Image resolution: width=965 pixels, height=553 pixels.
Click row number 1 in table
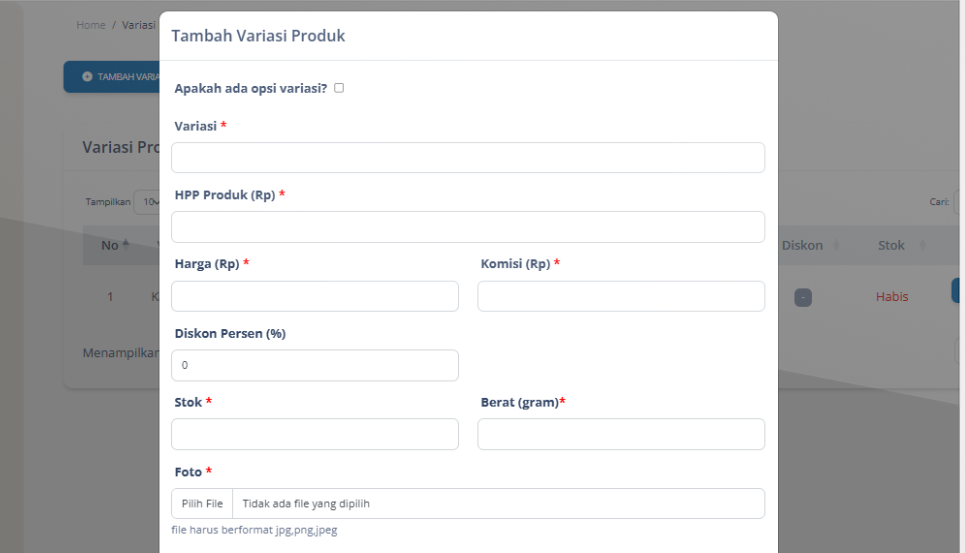point(110,296)
